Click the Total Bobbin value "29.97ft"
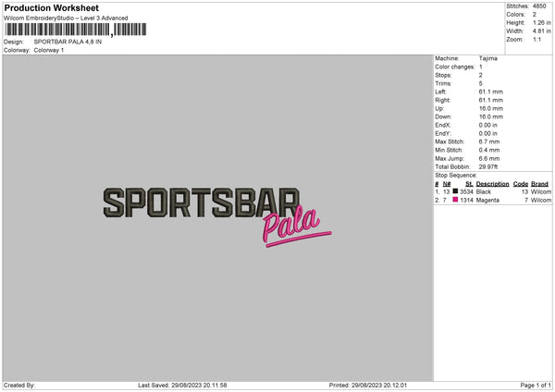This screenshot has width=555, height=392. tap(488, 167)
